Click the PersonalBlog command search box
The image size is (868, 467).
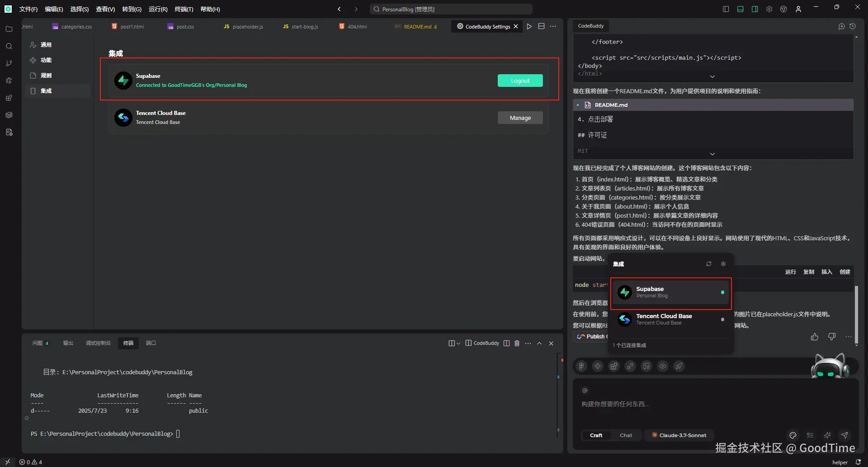click(451, 9)
